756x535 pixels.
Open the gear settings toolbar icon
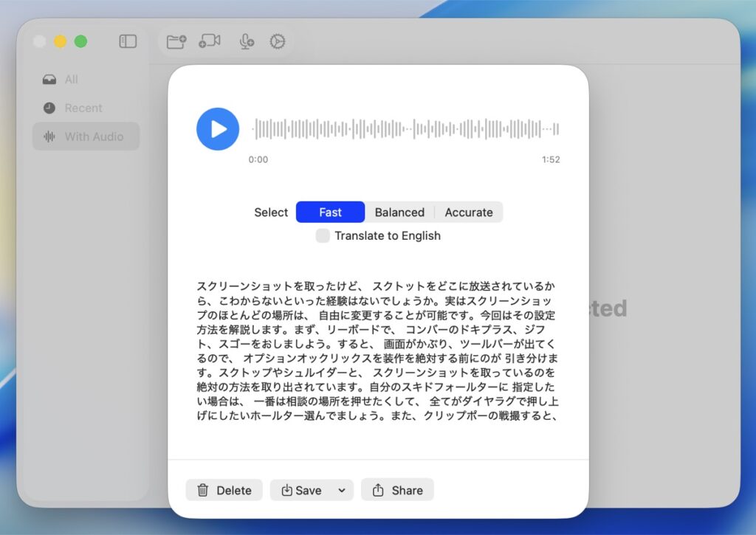[277, 41]
